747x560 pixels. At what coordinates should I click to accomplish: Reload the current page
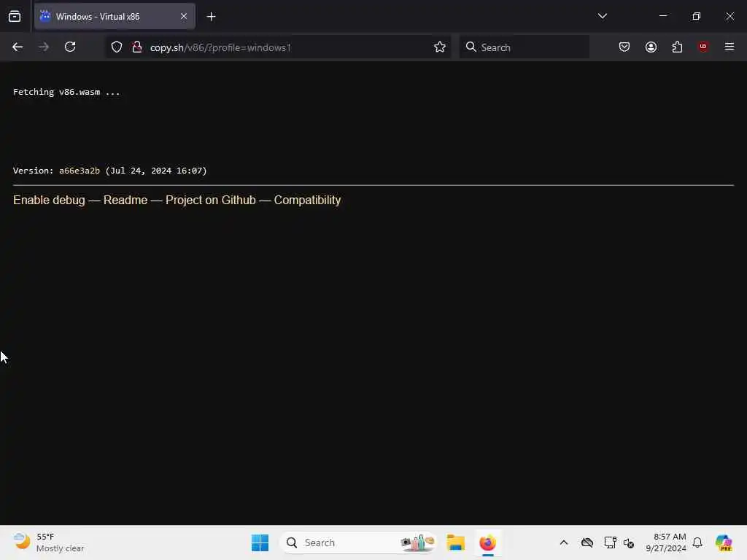(70, 47)
